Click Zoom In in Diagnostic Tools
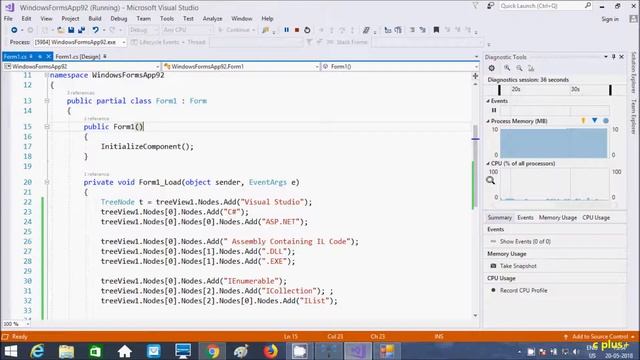The image size is (640, 360). (507, 68)
